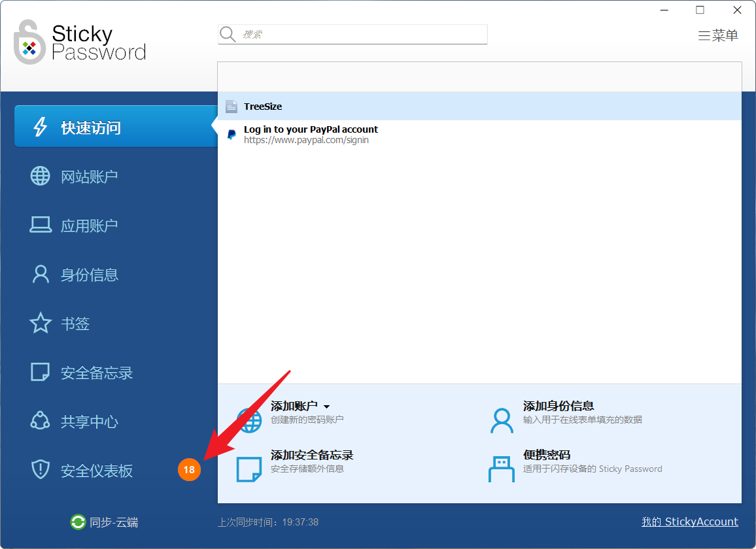Click the 添加身份信息 button
The width and height of the screenshot is (756, 549).
(x=558, y=406)
